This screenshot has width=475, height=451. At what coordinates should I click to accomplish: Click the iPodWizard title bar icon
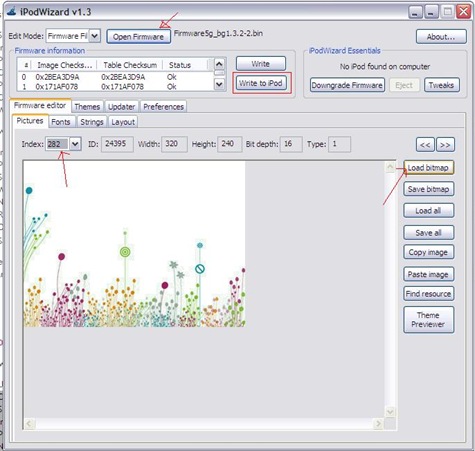coord(12,11)
